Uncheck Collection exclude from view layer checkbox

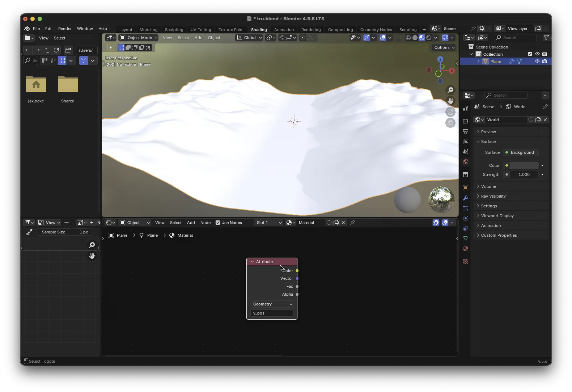coord(530,54)
